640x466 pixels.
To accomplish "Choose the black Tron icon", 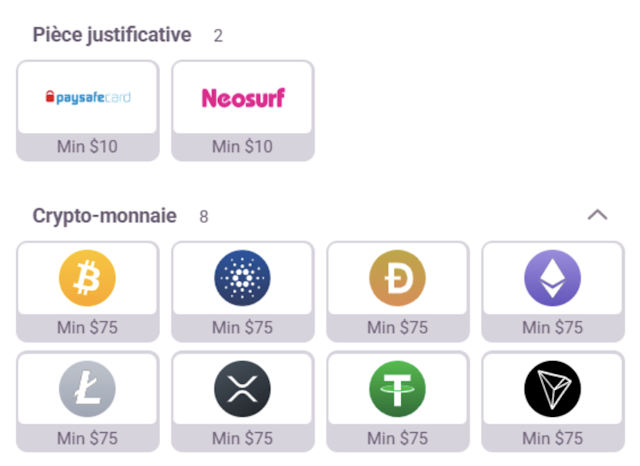I will click(x=552, y=388).
